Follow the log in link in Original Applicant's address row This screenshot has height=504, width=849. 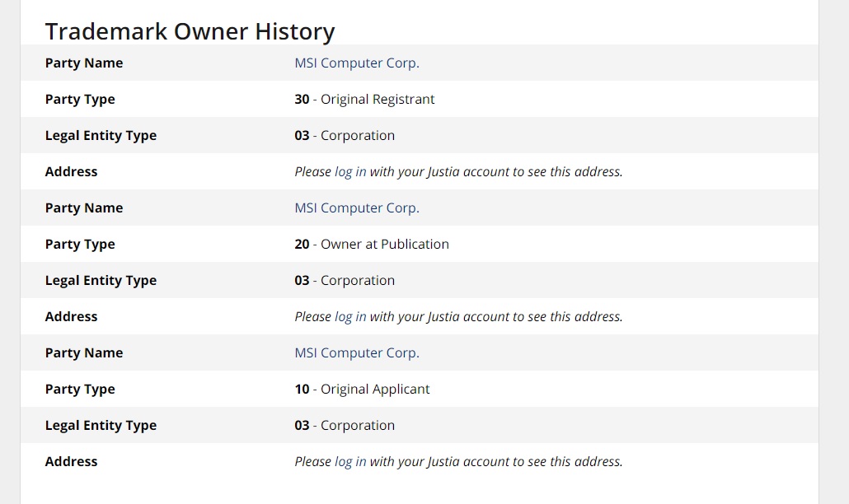pyautogui.click(x=350, y=462)
